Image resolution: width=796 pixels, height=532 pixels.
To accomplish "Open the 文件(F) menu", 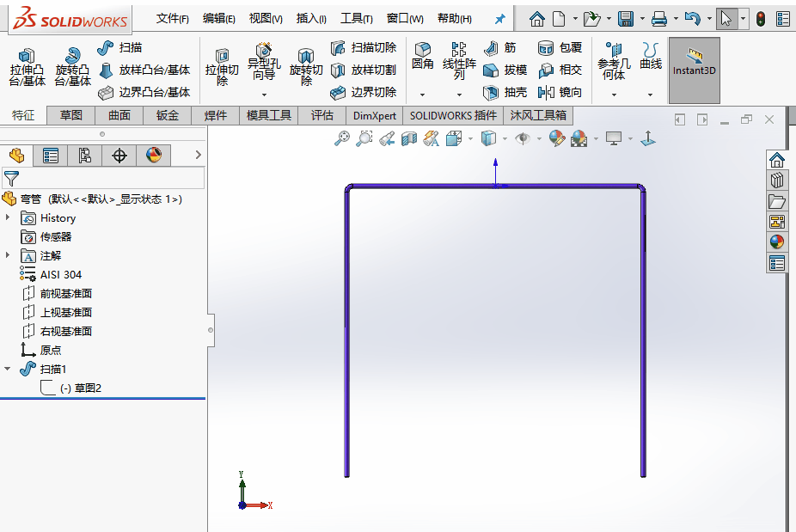I will pyautogui.click(x=172, y=19).
